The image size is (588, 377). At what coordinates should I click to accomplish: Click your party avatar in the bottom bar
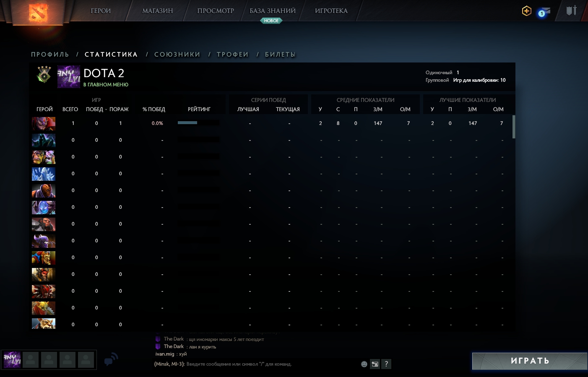12,360
